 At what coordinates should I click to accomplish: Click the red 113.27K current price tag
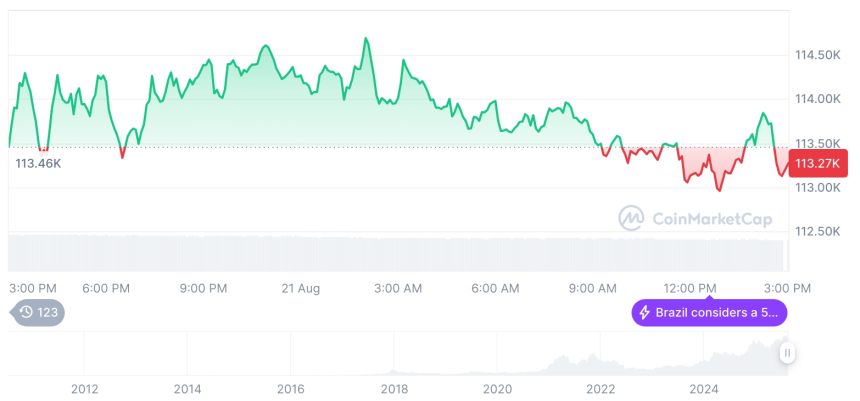tap(818, 163)
